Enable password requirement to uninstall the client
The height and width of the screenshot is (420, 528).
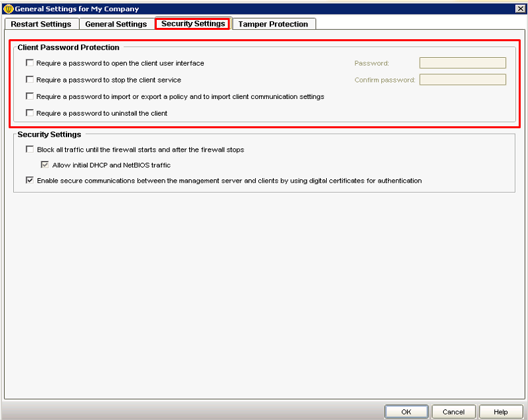[29, 113]
